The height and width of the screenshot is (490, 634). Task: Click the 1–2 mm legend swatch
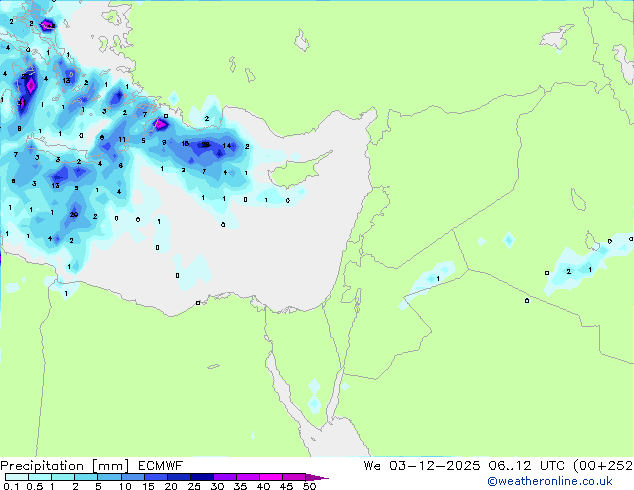63,477
